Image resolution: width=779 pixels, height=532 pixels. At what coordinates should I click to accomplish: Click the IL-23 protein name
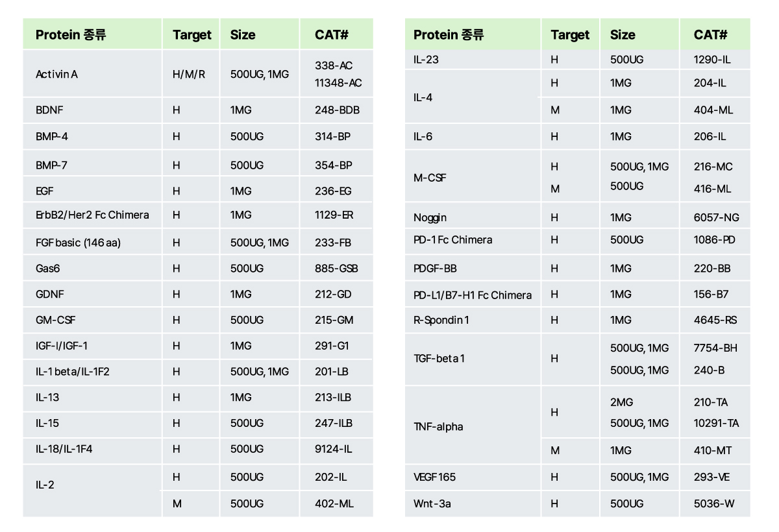point(427,60)
